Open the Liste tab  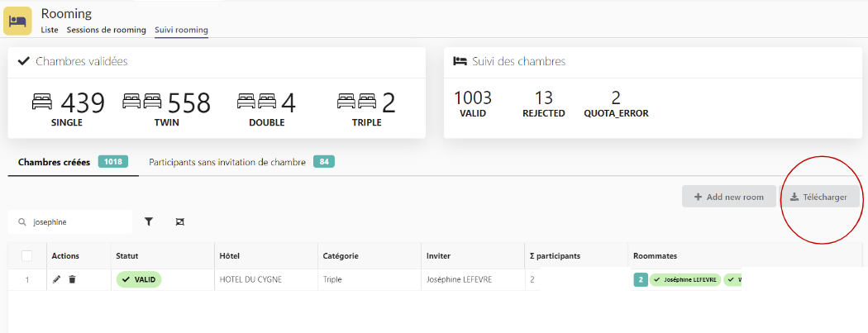tap(50, 30)
